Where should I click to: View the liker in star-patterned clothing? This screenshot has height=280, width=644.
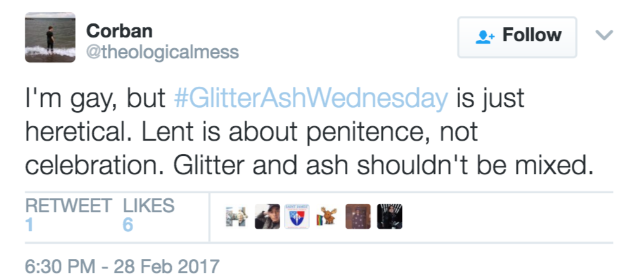click(x=357, y=217)
